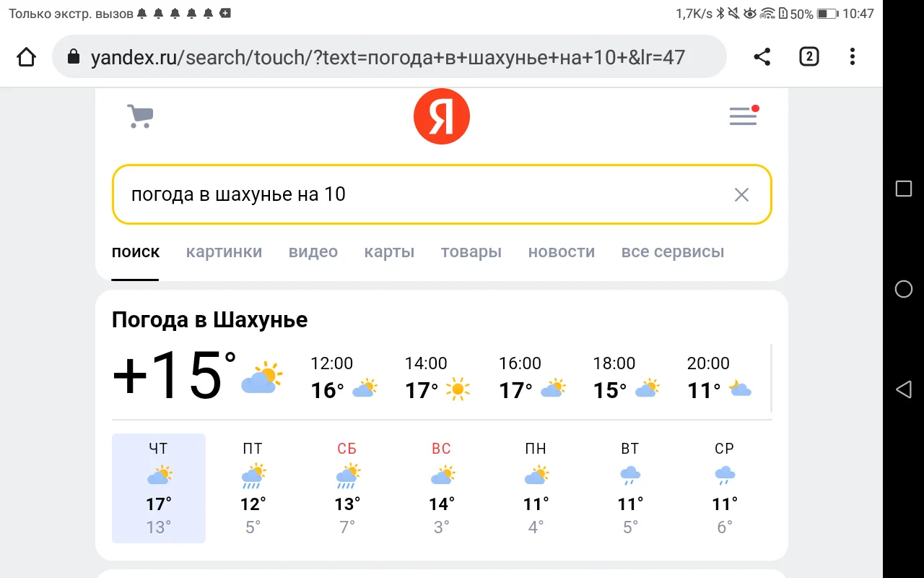Viewport: 924px width, 578px height.
Task: Click the Yandex logo
Action: (441, 116)
